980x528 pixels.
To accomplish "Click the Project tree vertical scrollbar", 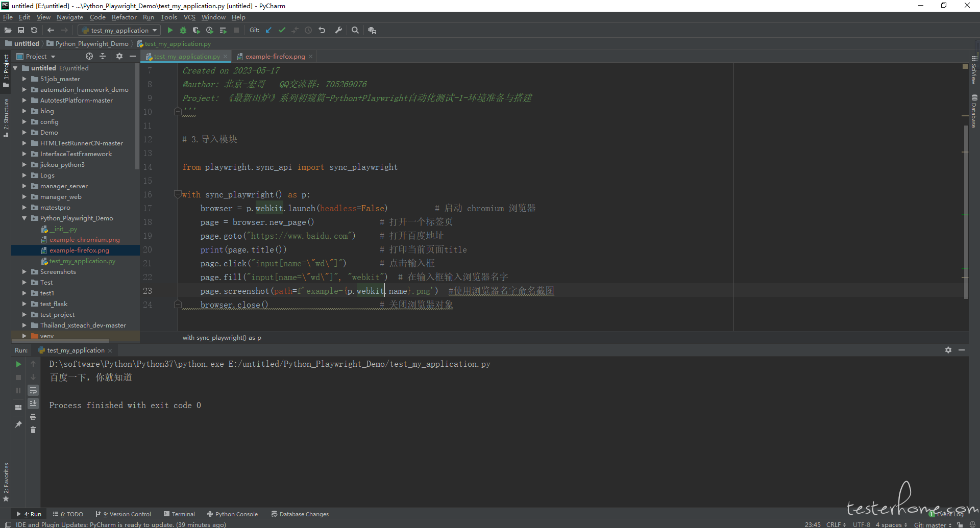I will pos(137,117).
